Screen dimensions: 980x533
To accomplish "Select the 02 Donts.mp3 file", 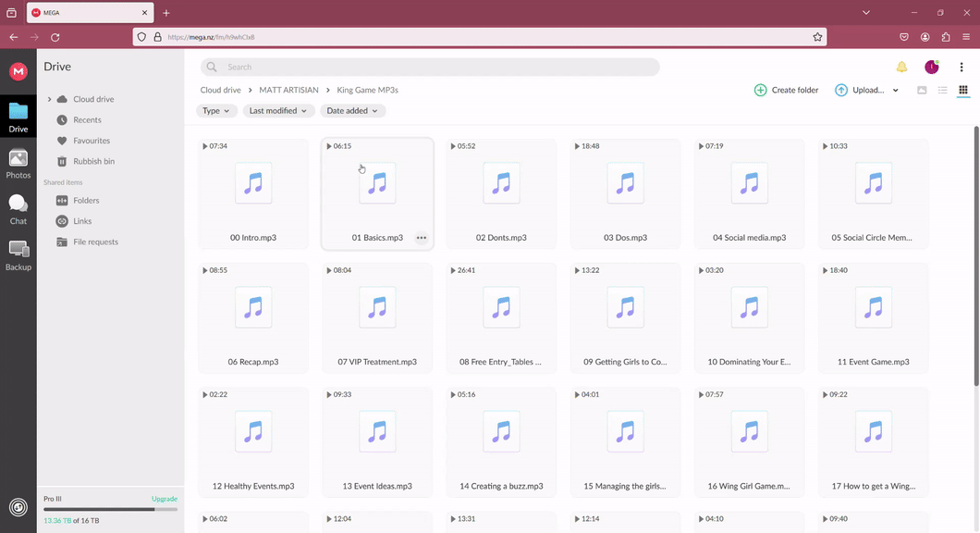I will point(501,194).
